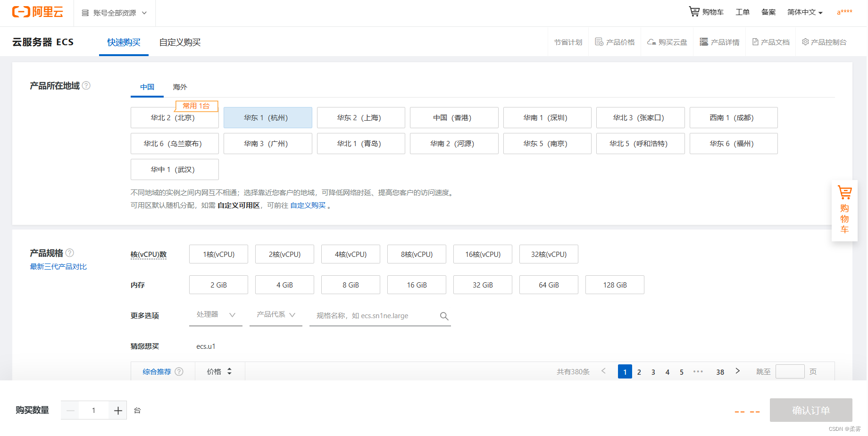Go to page 38 in pagination
Viewport: 868px width, 436px height.
tap(720, 372)
